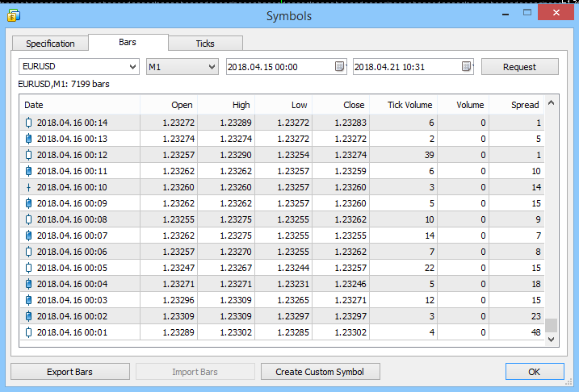Click Spread value 23
Viewport: 579px width, 392px height.
click(535, 316)
